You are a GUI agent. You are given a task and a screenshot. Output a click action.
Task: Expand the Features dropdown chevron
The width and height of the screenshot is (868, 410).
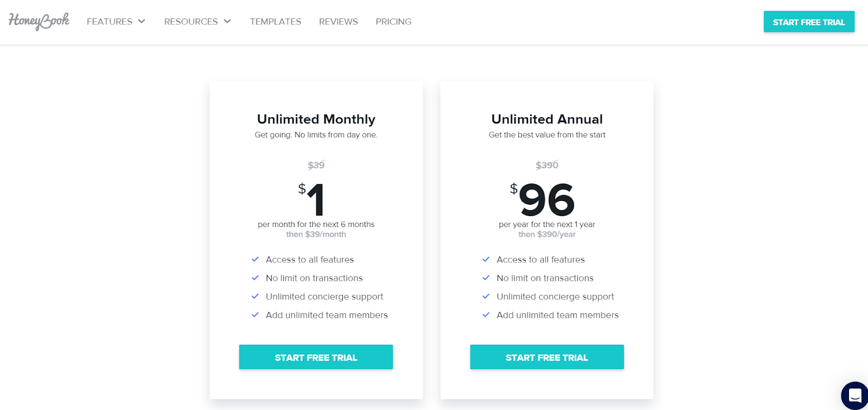click(142, 21)
